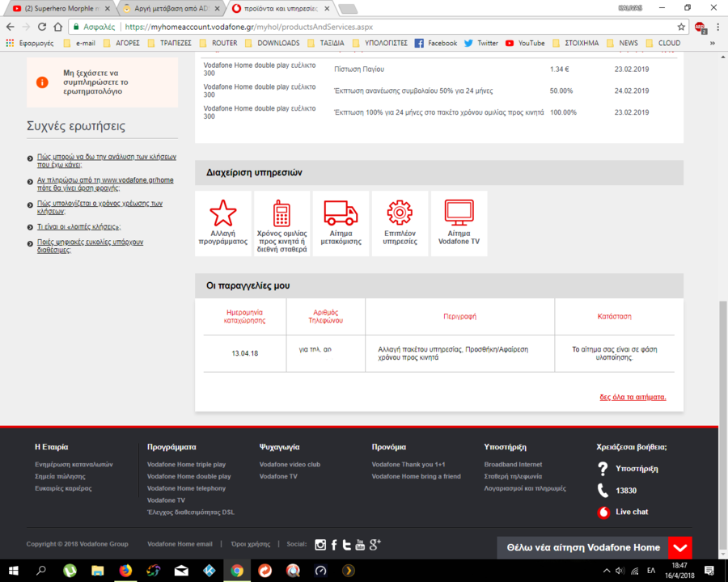The height and width of the screenshot is (582, 728).
Task: Open the ΤΡΑΠΕΖΕΣ bookmarks folder
Action: (170, 43)
